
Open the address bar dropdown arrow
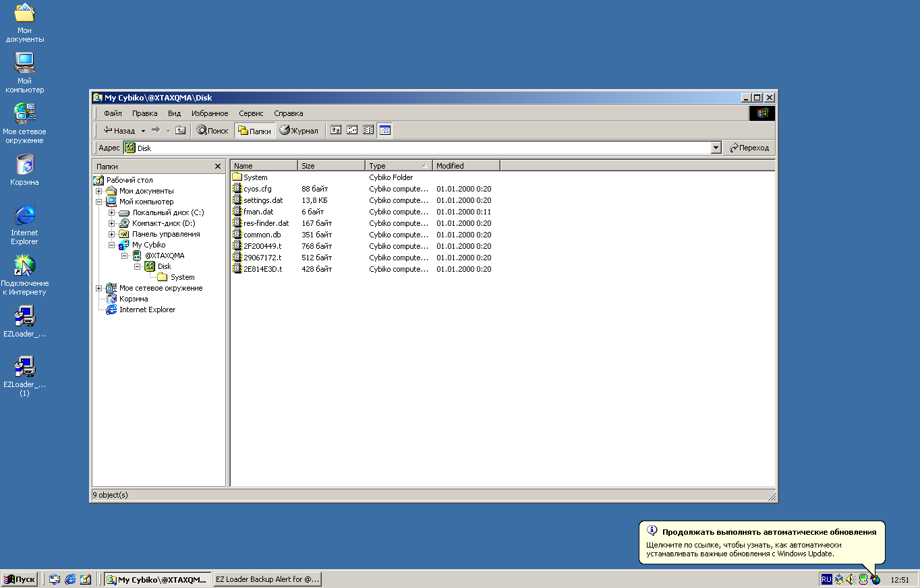(x=716, y=148)
